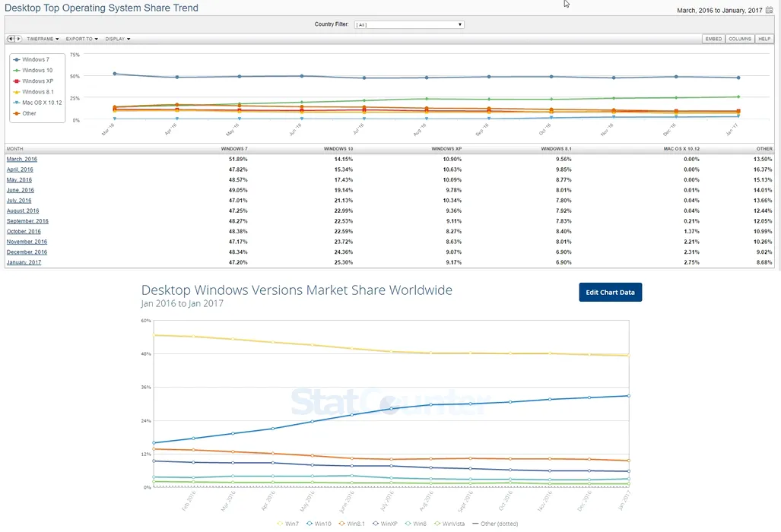Open the date range calendar icon
The width and height of the screenshot is (781, 532).
click(769, 10)
